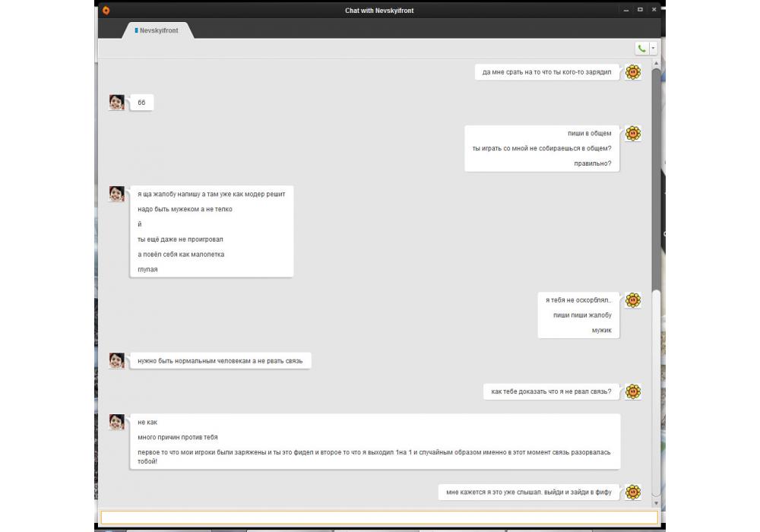Click message "ты ещё даже не проигровал"
760x532 pixels.
[x=180, y=239]
